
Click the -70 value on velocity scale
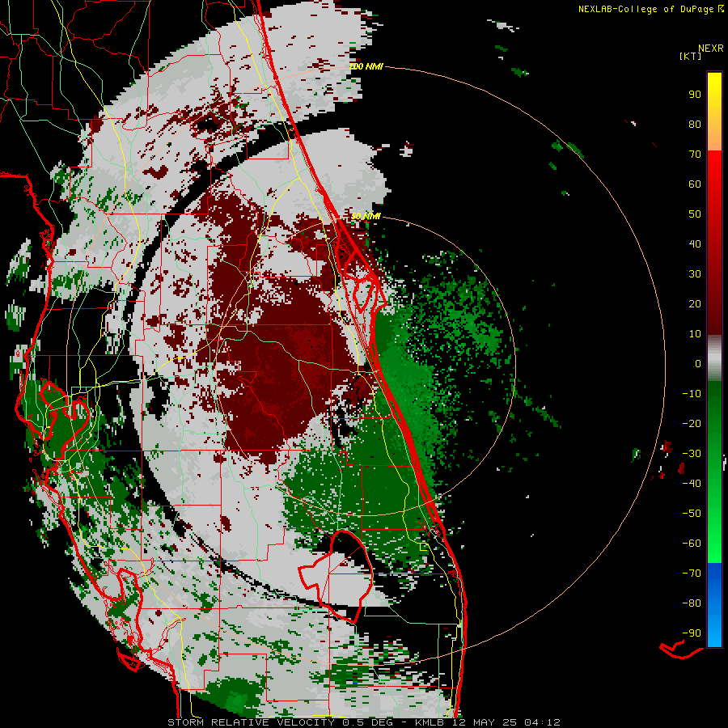point(692,574)
